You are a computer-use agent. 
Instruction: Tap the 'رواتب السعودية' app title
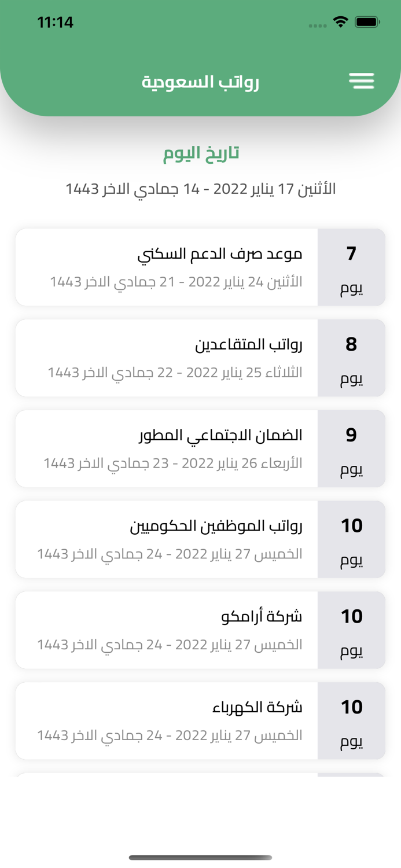[200, 80]
